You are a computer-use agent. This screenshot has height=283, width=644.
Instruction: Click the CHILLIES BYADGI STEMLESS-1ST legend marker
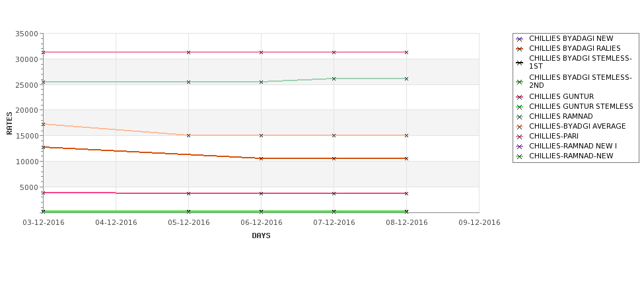[519, 63]
